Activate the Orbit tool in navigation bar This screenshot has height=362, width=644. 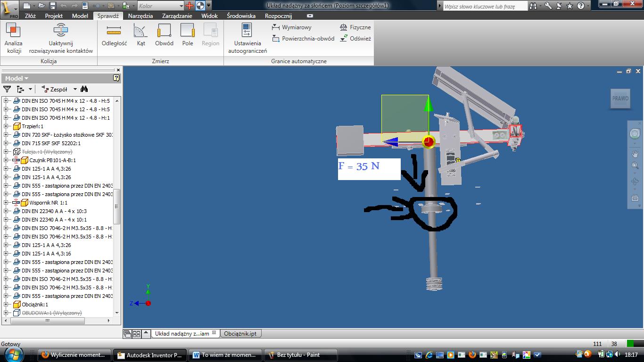tap(635, 181)
